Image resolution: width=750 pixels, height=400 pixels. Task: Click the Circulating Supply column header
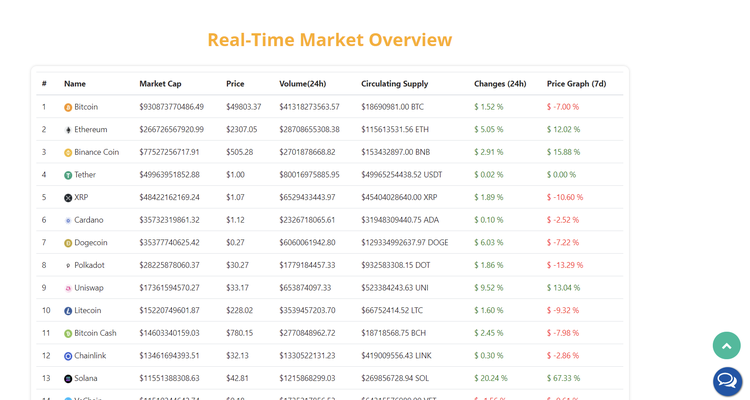(395, 84)
